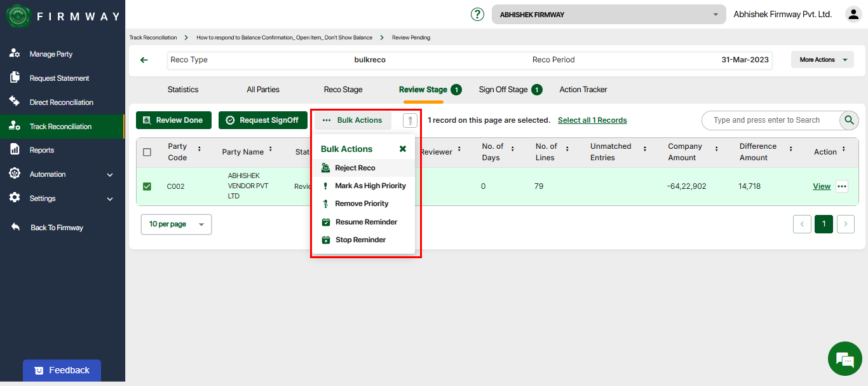Click the Request SignOff button
This screenshot has height=386, width=868.
coord(263,120)
